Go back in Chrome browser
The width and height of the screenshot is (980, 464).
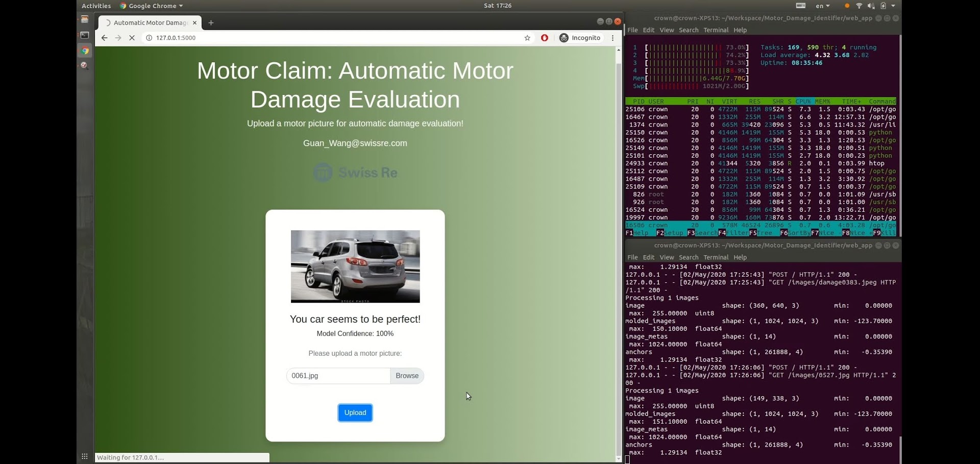tap(104, 38)
